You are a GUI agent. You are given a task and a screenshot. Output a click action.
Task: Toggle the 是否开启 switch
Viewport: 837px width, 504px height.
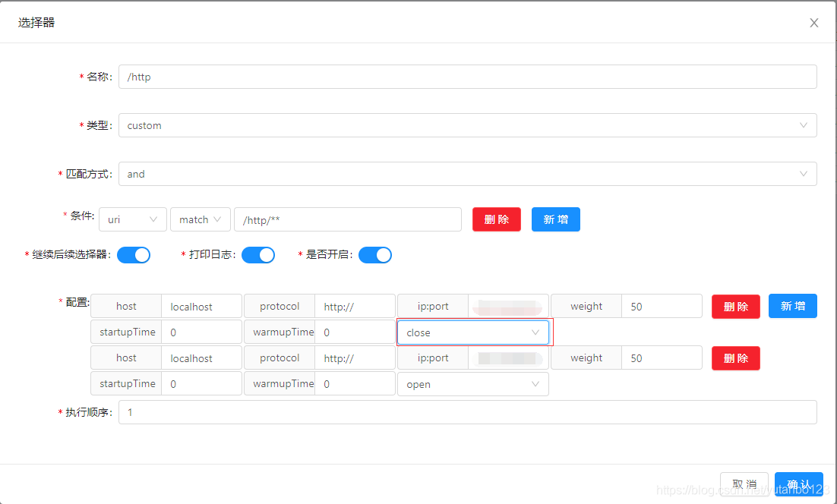point(374,255)
